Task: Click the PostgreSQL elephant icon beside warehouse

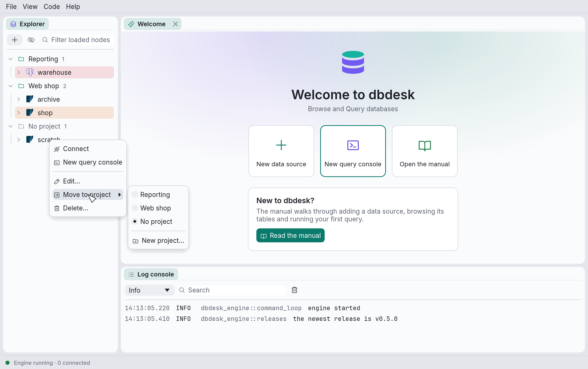Action: coord(30,72)
